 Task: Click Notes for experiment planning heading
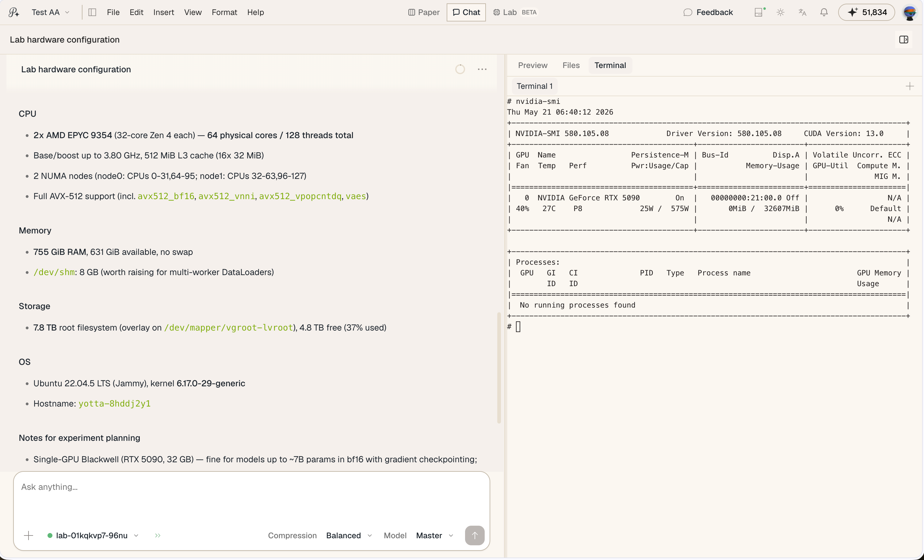[x=79, y=438]
